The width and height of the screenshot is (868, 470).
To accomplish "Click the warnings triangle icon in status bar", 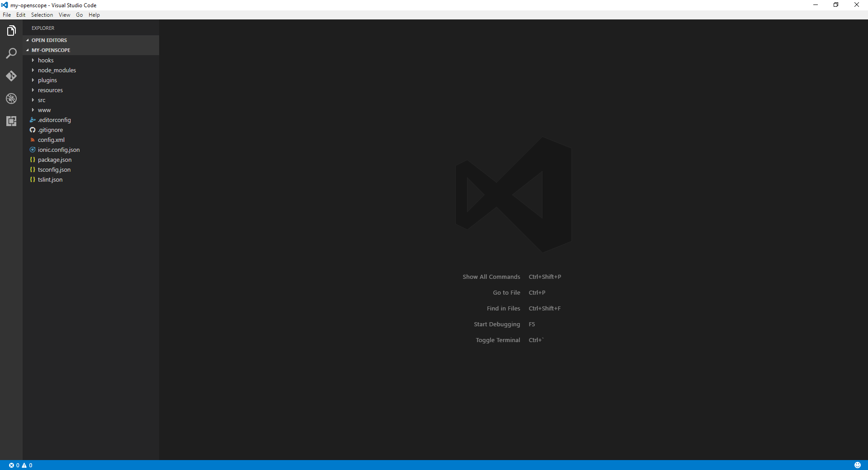I will pyautogui.click(x=24, y=465).
